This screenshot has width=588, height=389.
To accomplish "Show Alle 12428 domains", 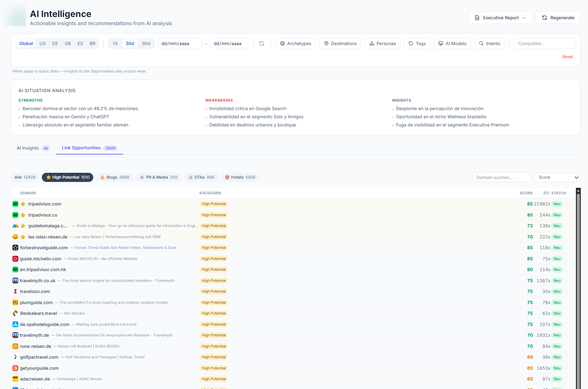I will point(25,177).
